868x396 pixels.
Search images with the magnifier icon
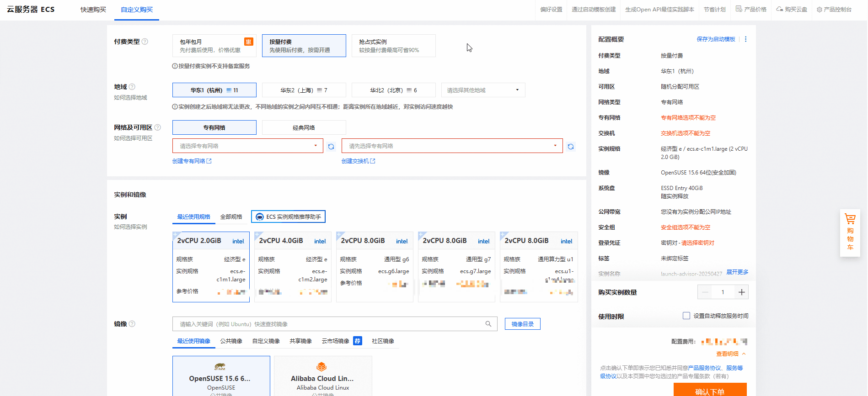click(x=488, y=324)
